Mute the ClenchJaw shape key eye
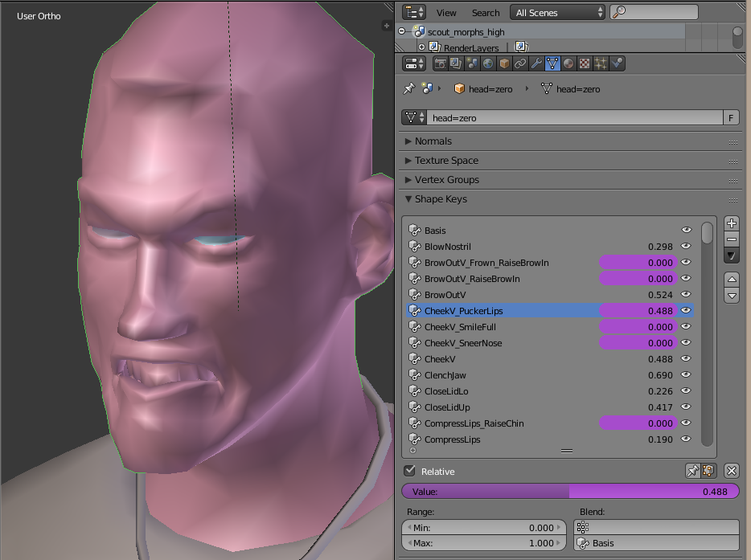The width and height of the screenshot is (751, 560). tap(687, 374)
